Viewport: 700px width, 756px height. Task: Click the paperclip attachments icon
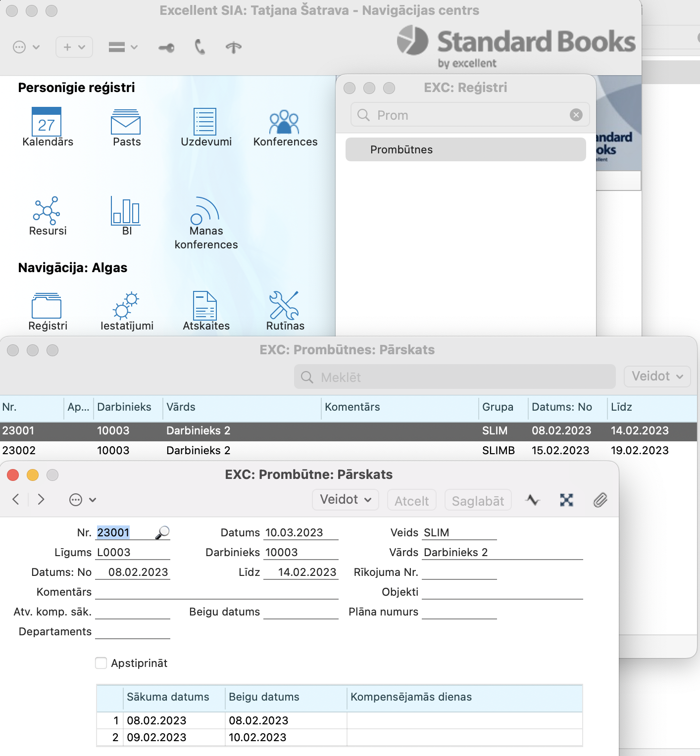pyautogui.click(x=600, y=500)
